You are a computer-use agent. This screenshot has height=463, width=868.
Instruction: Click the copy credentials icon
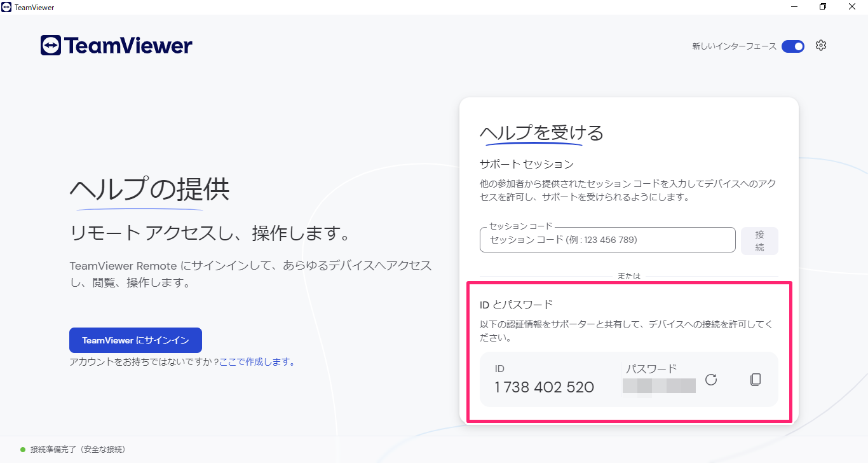tap(755, 380)
